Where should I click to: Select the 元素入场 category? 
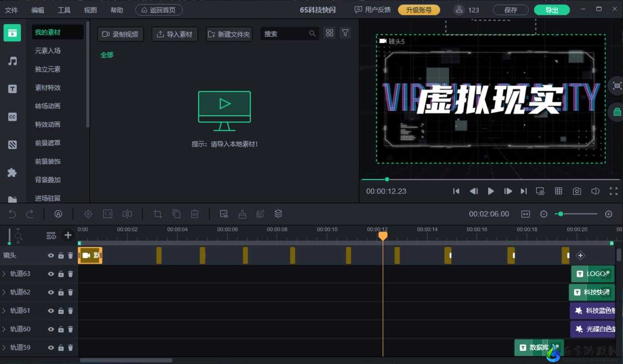[48, 51]
